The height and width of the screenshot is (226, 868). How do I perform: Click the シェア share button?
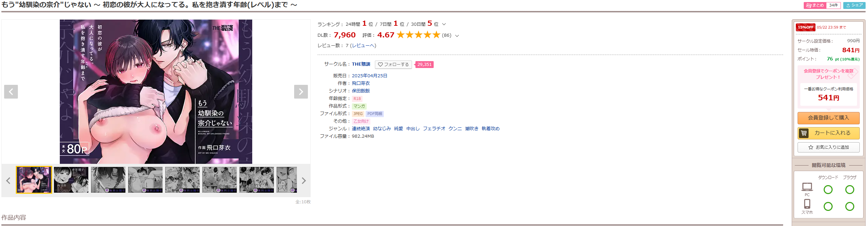tap(854, 5)
